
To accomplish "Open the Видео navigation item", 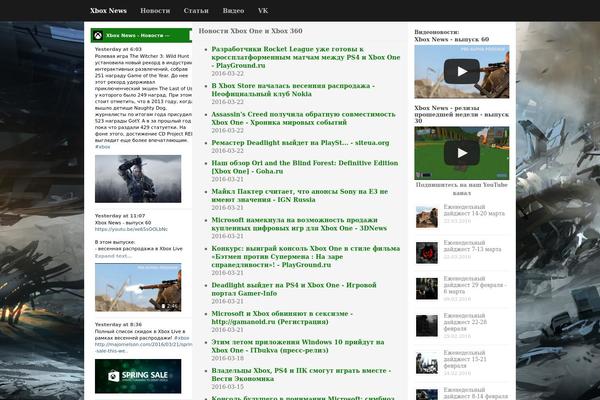I will [x=233, y=11].
